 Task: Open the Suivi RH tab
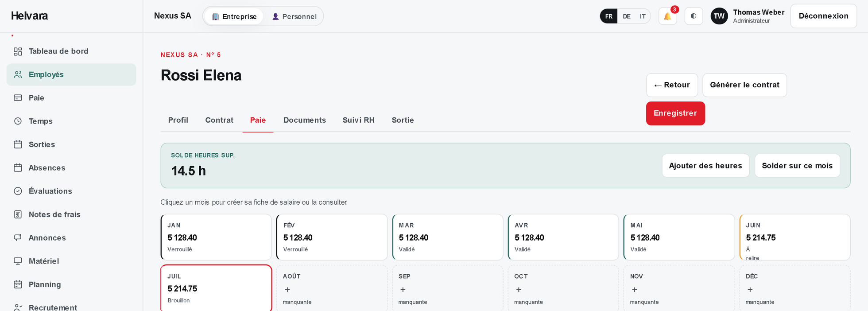click(359, 120)
